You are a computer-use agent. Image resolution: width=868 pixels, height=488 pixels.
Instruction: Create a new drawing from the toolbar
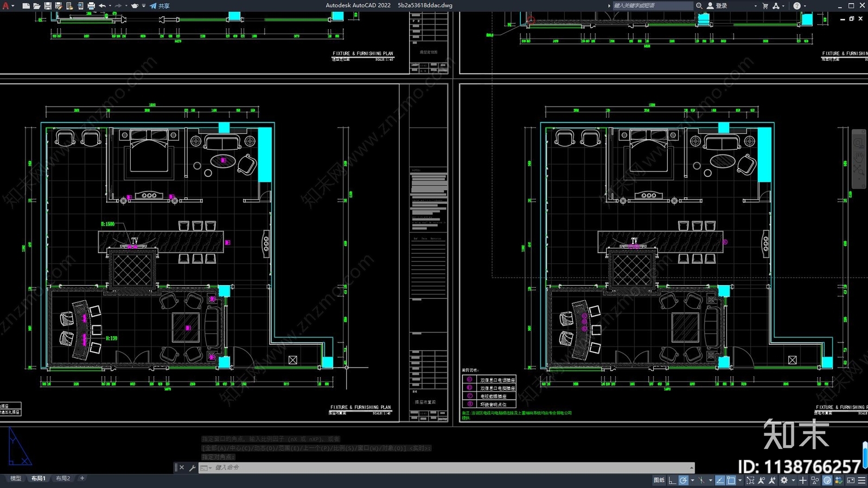click(x=26, y=6)
